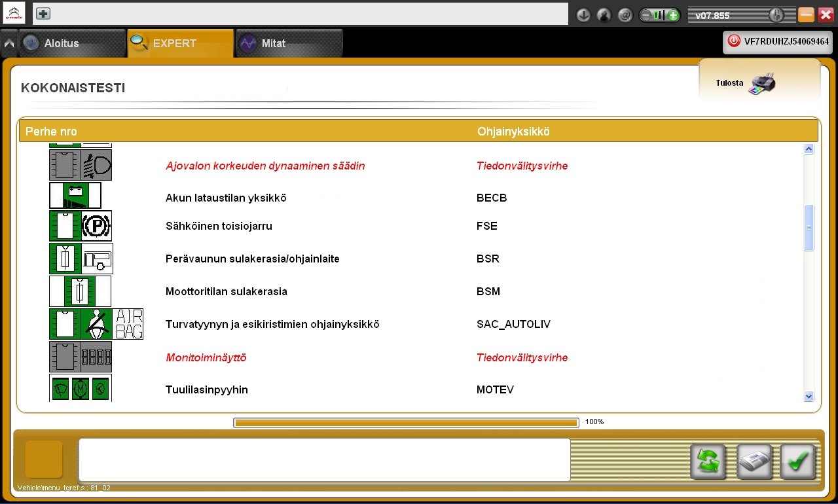
Task: Click the red power icon next to VIN
Action: tap(734, 41)
